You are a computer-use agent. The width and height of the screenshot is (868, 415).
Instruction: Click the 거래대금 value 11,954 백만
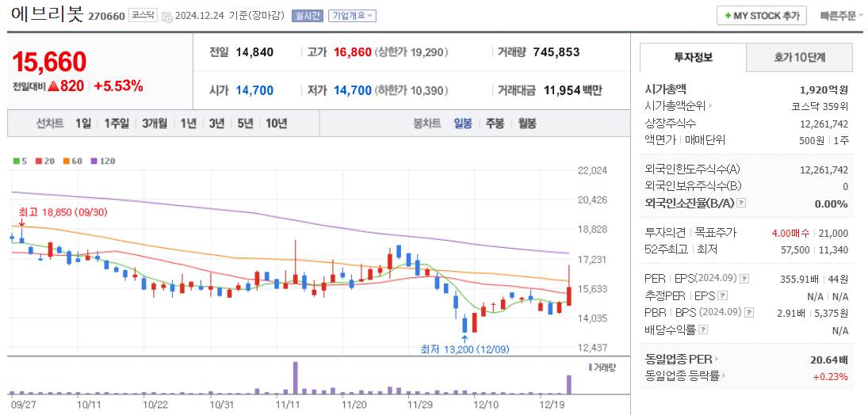572,91
